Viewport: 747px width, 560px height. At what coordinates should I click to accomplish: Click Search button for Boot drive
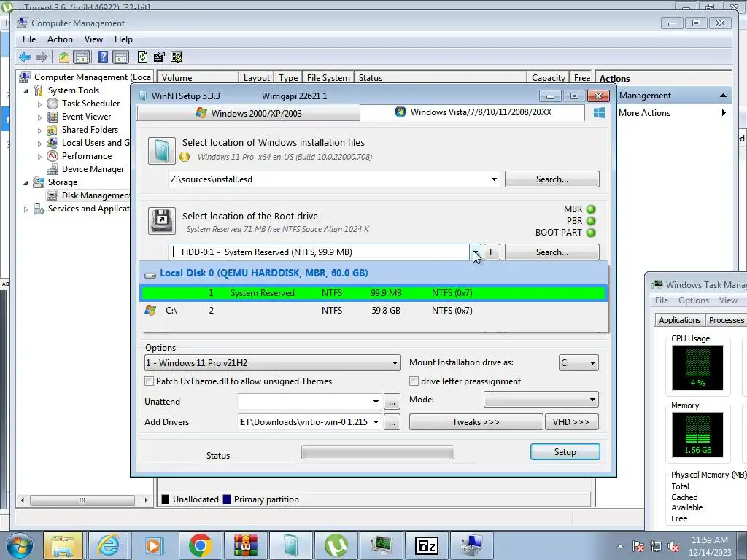pos(551,252)
